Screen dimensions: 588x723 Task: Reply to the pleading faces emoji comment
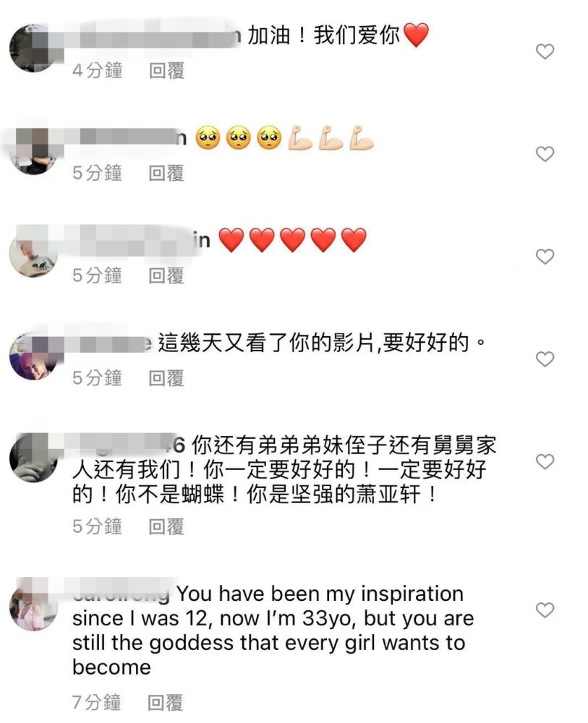[166, 173]
